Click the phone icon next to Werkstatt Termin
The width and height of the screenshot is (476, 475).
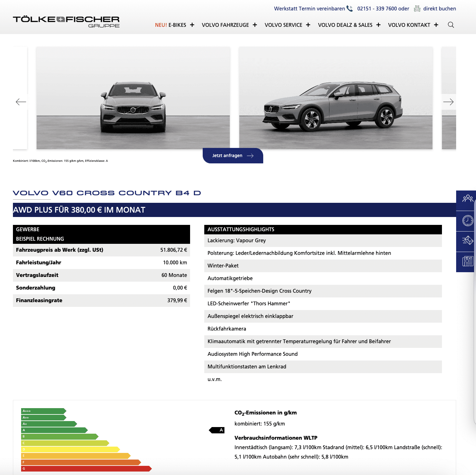coord(350,9)
